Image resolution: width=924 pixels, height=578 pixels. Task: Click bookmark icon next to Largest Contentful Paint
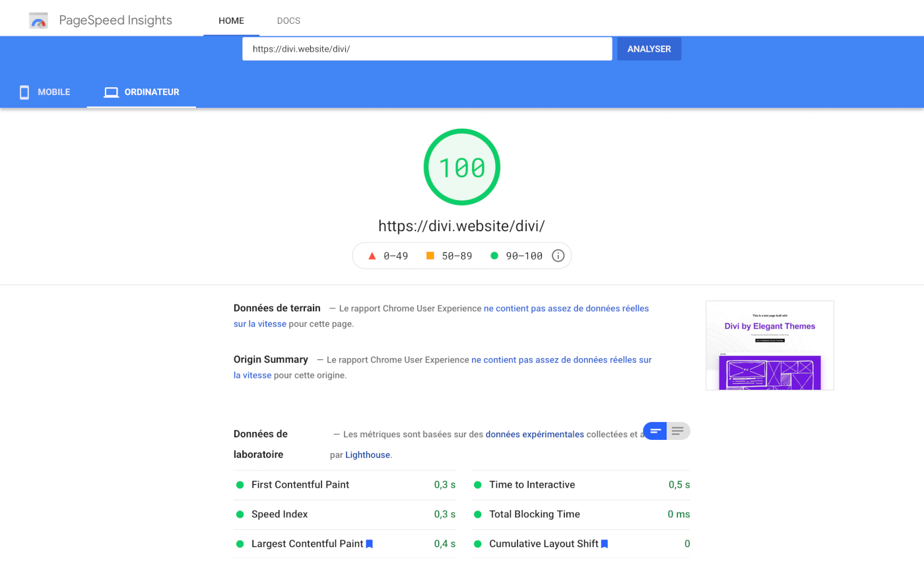coord(370,544)
